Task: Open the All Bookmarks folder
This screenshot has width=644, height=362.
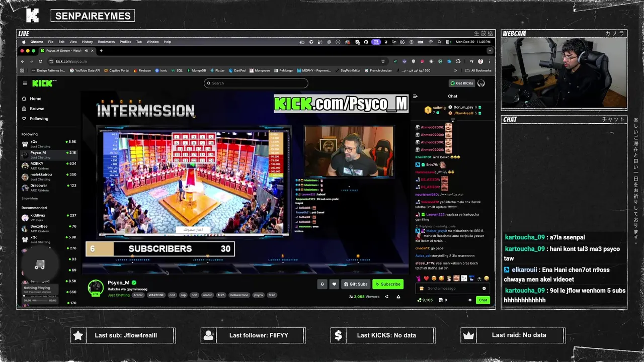Action: pos(478,71)
